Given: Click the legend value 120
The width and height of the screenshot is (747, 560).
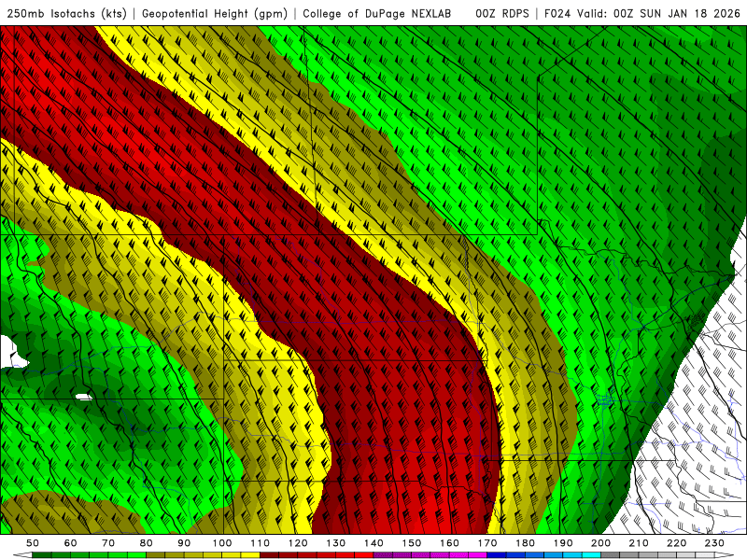Looking at the screenshot, I should tap(298, 543).
